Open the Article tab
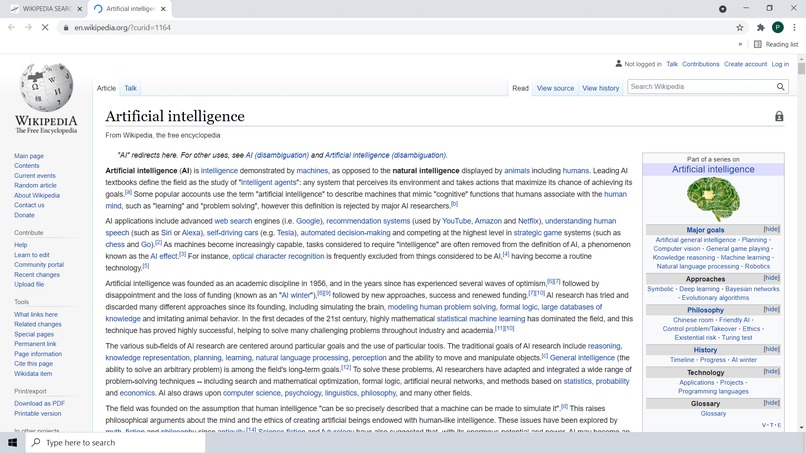 pyautogui.click(x=106, y=88)
